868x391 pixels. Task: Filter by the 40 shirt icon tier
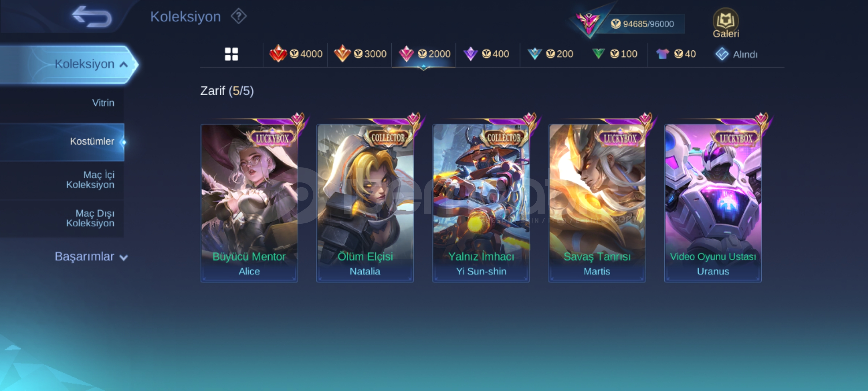[676, 54]
